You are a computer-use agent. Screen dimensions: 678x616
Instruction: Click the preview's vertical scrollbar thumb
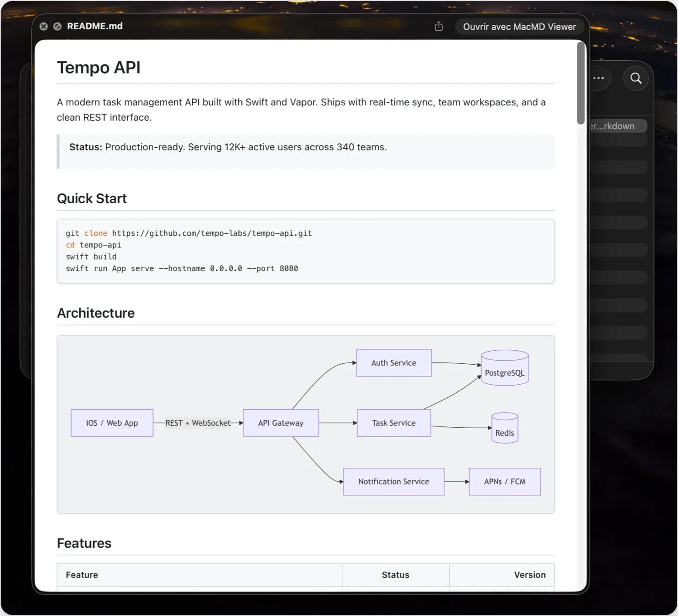[x=580, y=83]
